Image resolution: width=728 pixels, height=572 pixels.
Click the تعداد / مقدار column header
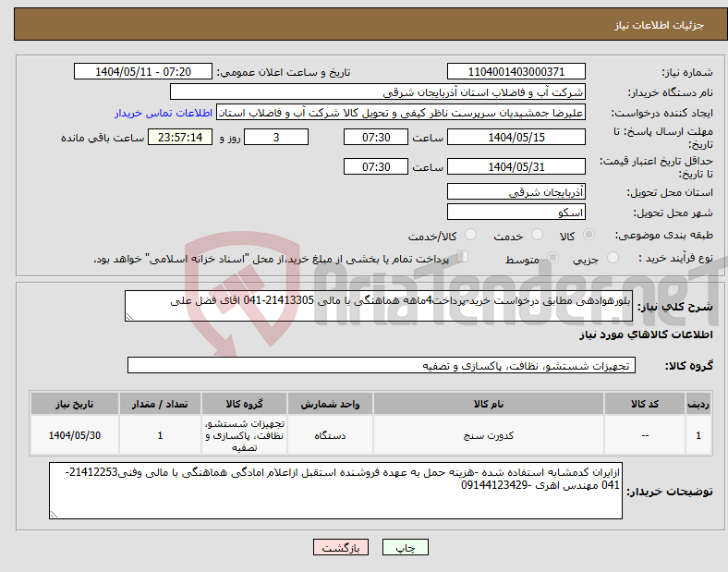pos(160,404)
